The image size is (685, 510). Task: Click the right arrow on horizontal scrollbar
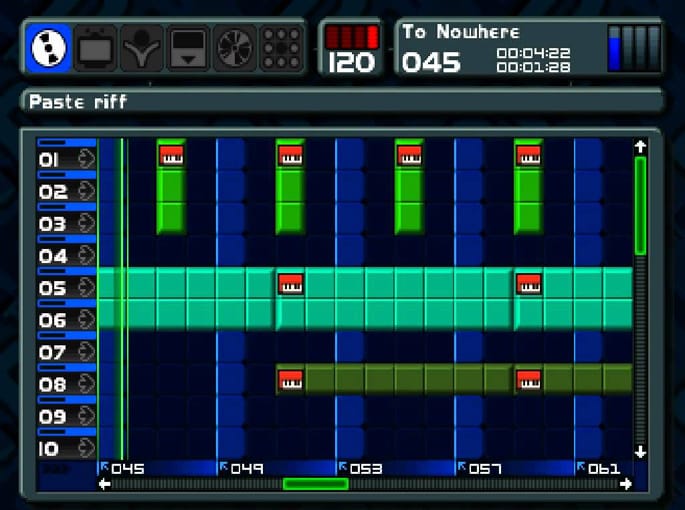click(x=626, y=484)
